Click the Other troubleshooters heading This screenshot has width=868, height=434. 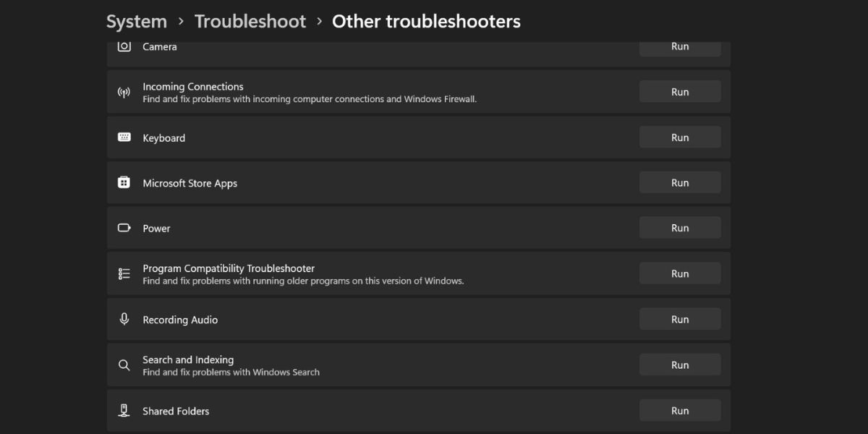[x=425, y=21]
